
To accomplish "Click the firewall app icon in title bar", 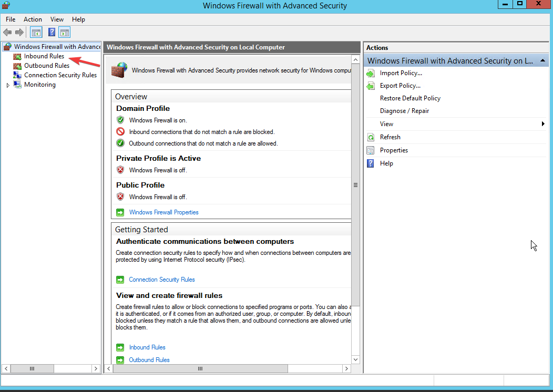I will coord(6,5).
